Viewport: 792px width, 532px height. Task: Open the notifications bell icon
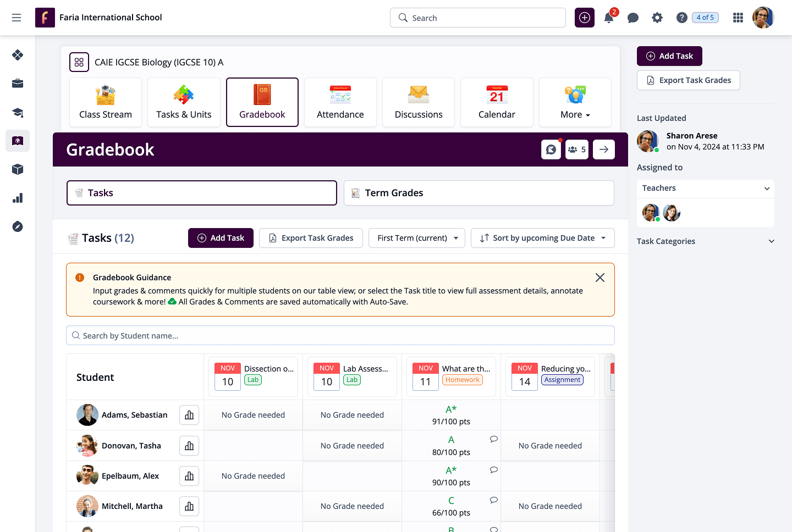tap(609, 18)
